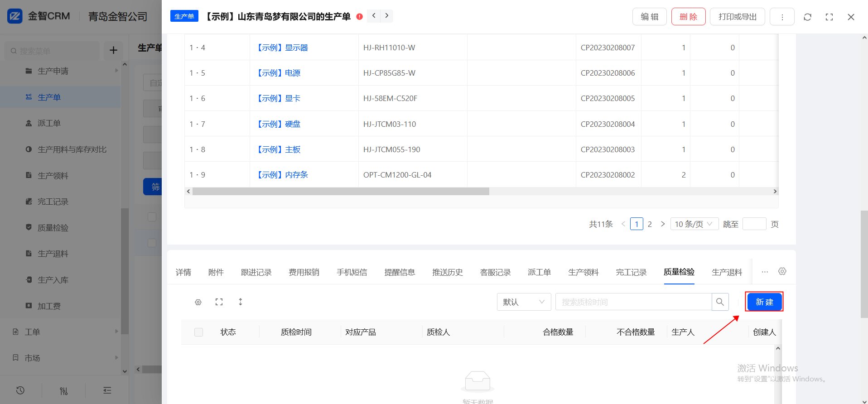Switch to the 派工单 tab
The image size is (868, 404).
pyautogui.click(x=540, y=272)
